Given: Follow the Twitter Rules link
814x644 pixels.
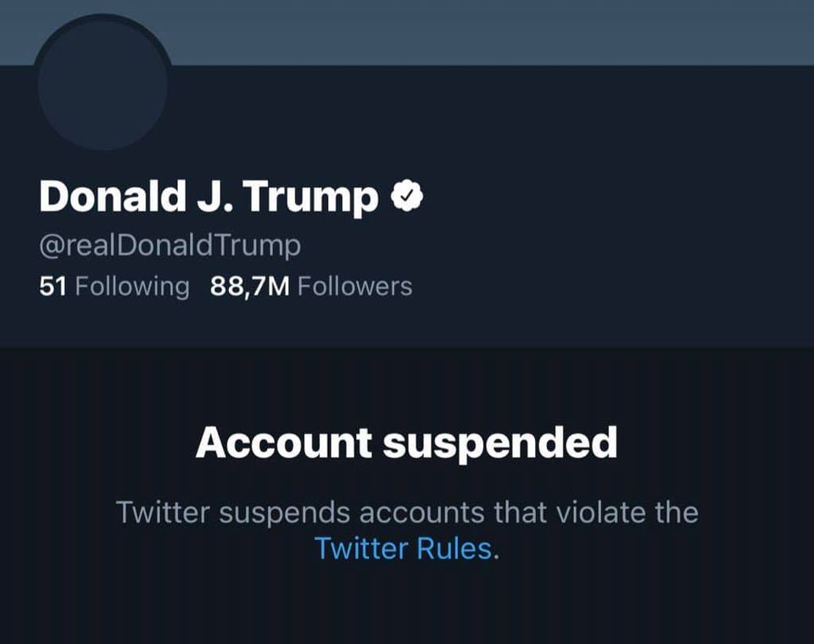Looking at the screenshot, I should pyautogui.click(x=403, y=548).
